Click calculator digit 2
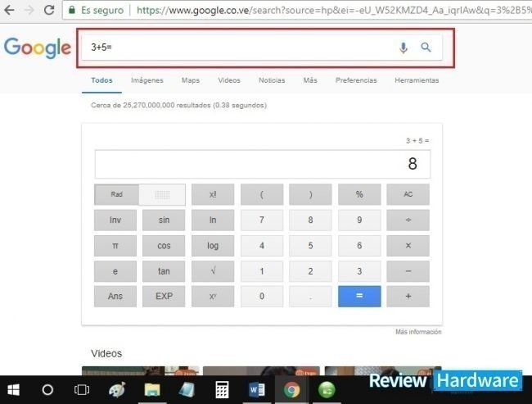The image size is (532, 404). pyautogui.click(x=310, y=271)
